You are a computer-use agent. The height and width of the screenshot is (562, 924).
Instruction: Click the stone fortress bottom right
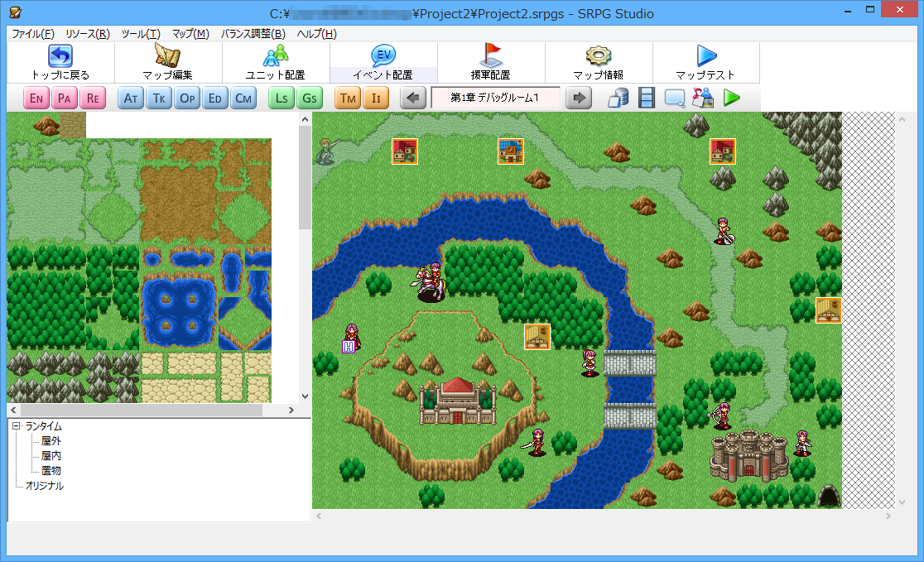tap(749, 457)
